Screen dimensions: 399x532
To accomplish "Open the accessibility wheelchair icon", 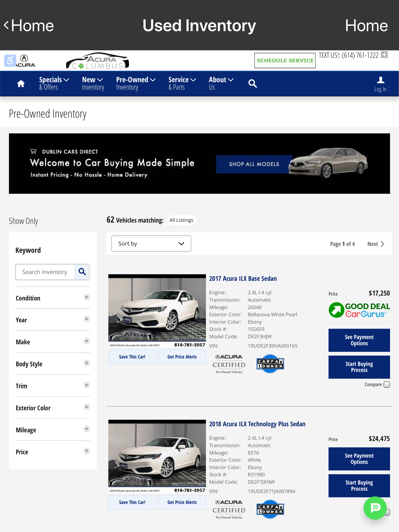I will point(10,61).
